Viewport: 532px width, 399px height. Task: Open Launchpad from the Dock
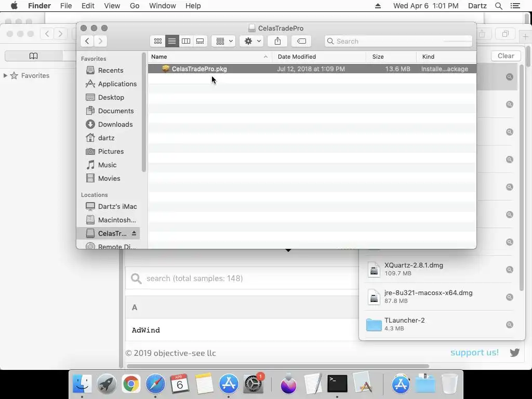107,384
